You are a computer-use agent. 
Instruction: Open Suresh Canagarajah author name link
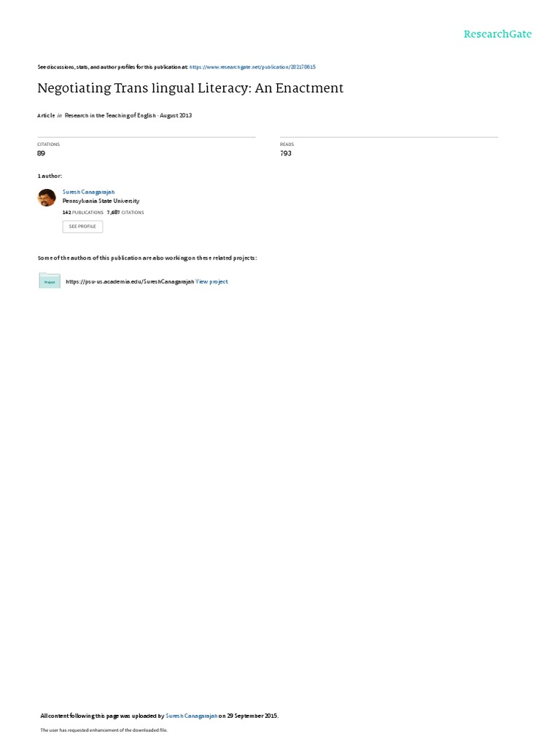[x=88, y=192]
